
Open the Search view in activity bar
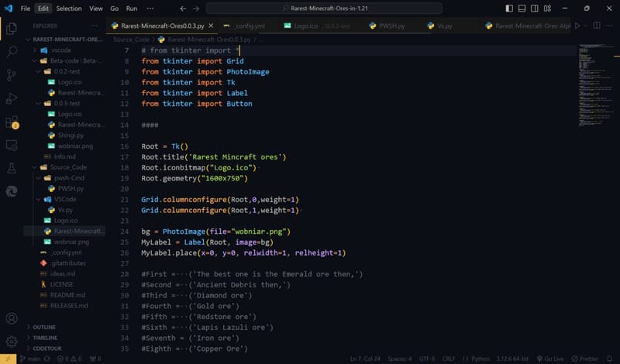(12, 51)
